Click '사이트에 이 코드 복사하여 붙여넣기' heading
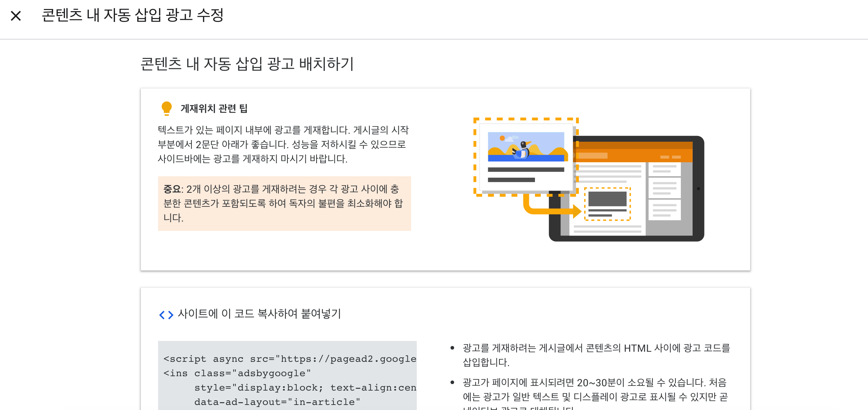The width and height of the screenshot is (868, 410). point(259,314)
